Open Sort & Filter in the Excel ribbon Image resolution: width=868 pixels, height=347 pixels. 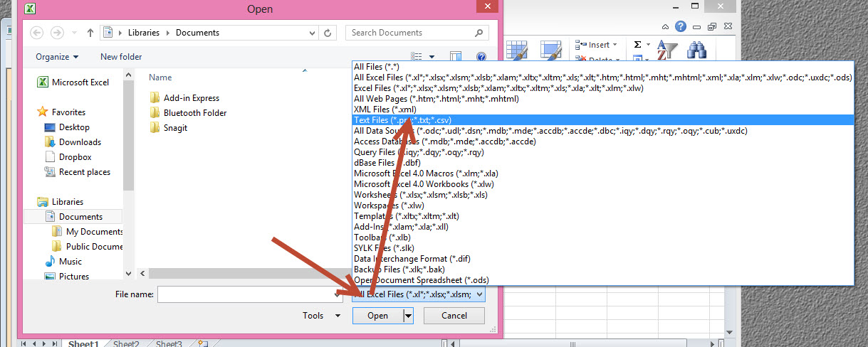(x=666, y=50)
